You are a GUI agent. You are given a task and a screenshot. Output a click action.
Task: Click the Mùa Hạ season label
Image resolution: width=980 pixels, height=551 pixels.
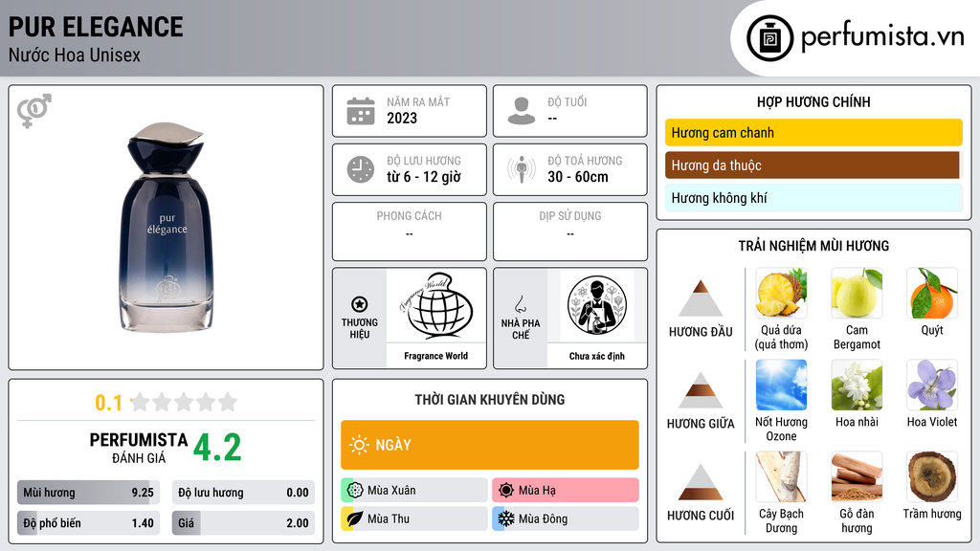[537, 491]
